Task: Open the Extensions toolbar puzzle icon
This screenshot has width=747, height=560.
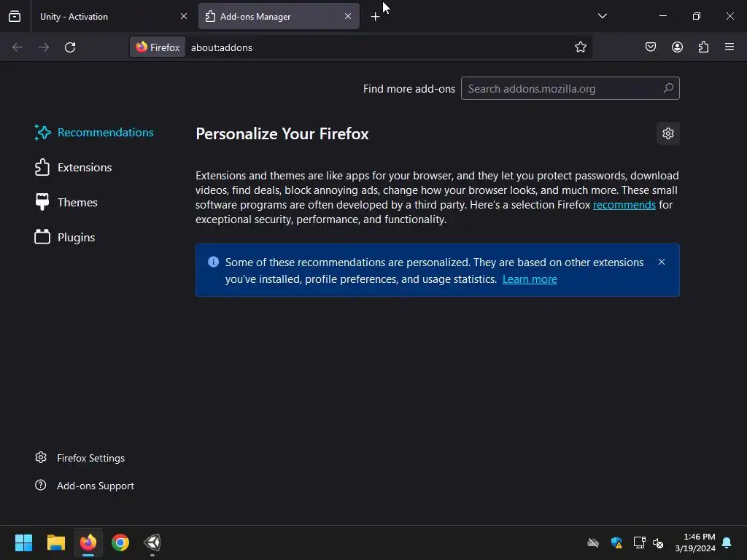Action: 703,47
